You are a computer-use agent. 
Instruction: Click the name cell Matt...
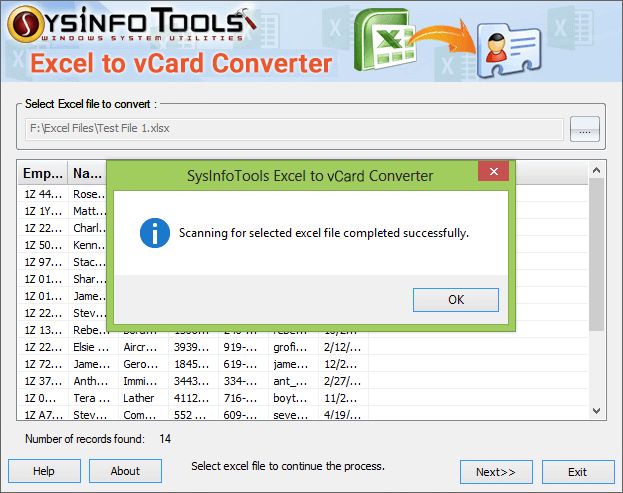coord(88,211)
